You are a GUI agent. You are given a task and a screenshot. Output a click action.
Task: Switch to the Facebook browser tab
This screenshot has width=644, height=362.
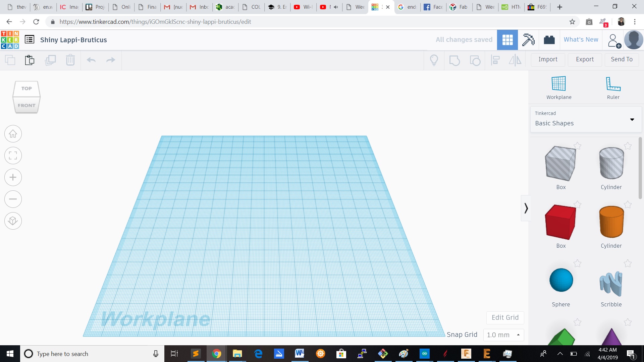(x=433, y=7)
